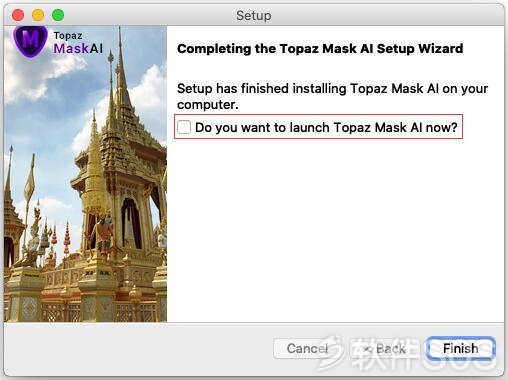Click the 'Do you want to launch Topaz Mask AI now?' label
The width and height of the screenshot is (508, 380).
tap(326, 127)
